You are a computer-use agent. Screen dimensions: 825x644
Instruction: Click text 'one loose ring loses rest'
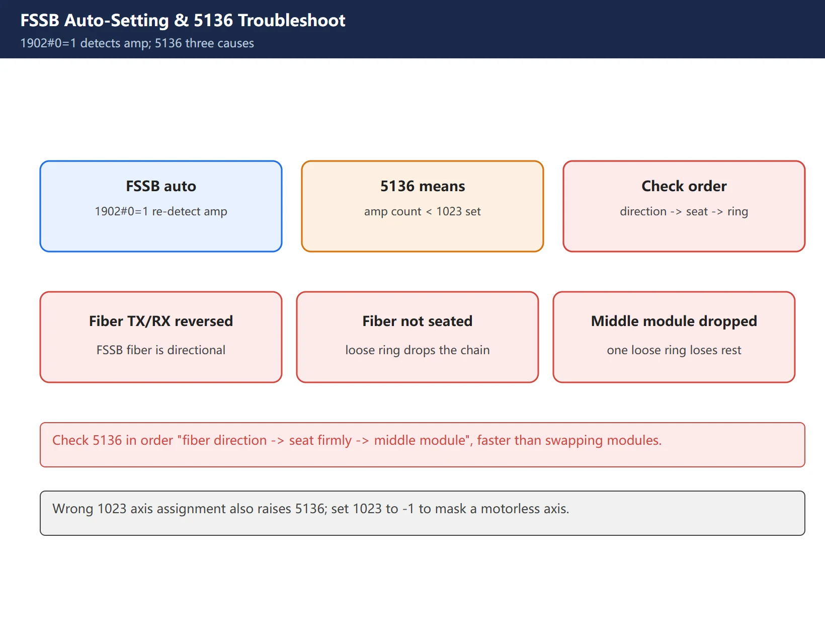point(674,350)
